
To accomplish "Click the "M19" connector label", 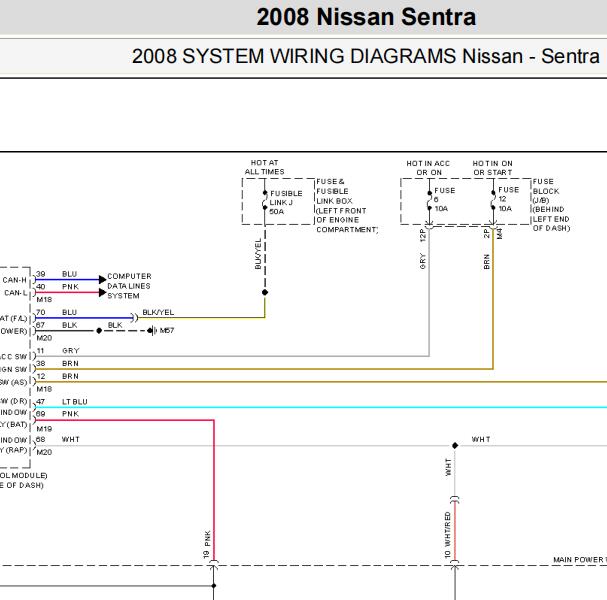I will (x=44, y=429).
